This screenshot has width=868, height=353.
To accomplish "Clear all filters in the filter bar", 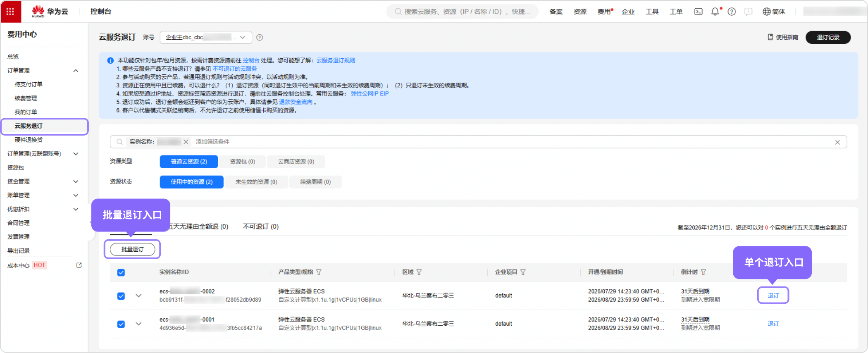I will click(837, 142).
